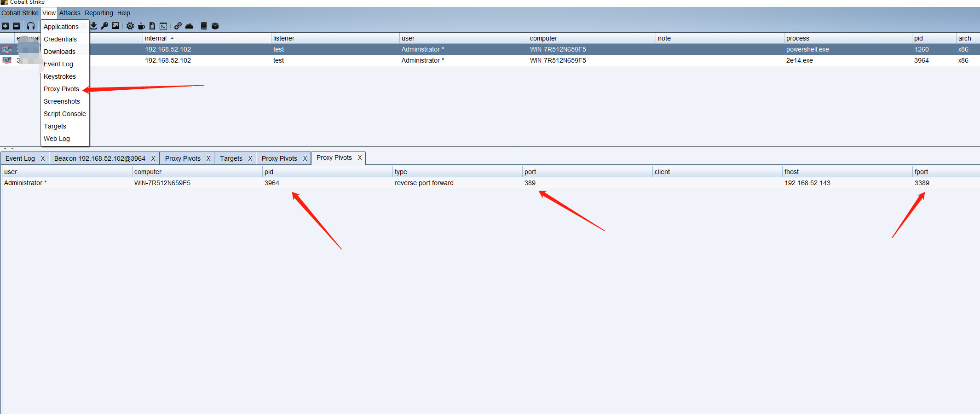The width and height of the screenshot is (980, 414).
Task: Click the split-pane up arrow above tabs
Action: (x=5, y=149)
